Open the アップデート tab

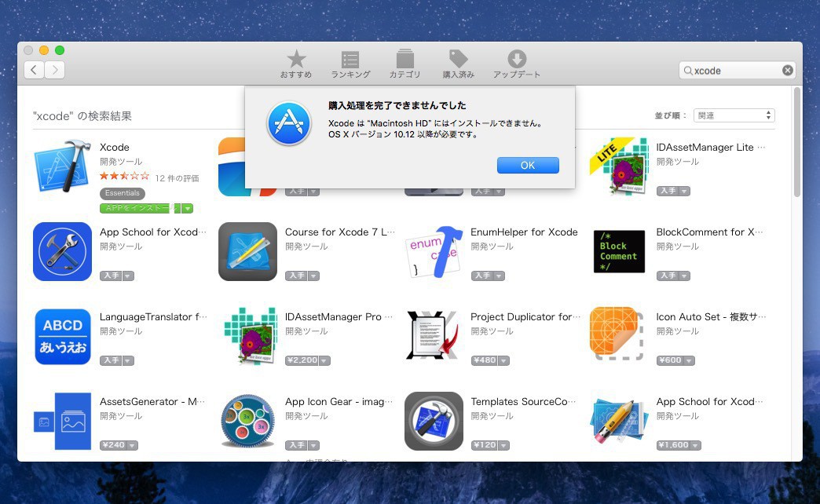pos(517,64)
